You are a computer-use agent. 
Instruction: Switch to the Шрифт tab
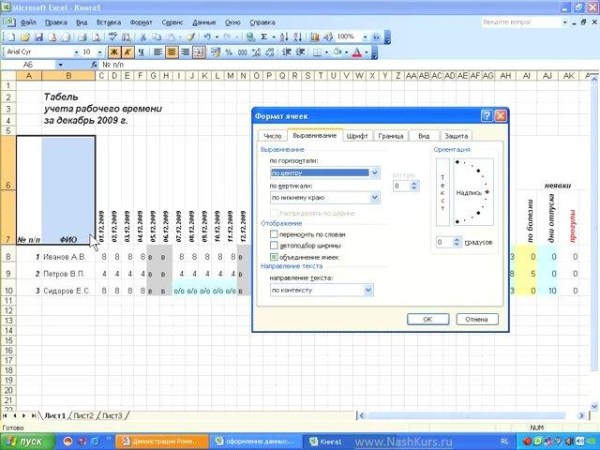tap(357, 136)
